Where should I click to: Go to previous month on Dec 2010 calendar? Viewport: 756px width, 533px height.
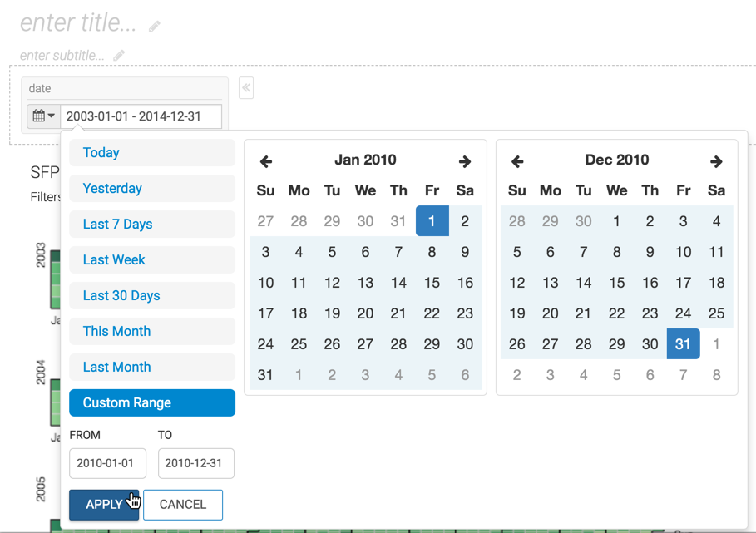tap(517, 161)
